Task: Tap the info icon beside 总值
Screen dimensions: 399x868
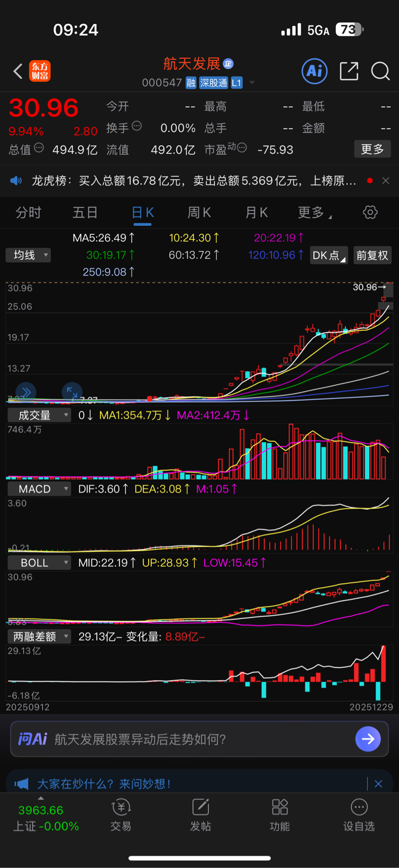Action: click(39, 148)
